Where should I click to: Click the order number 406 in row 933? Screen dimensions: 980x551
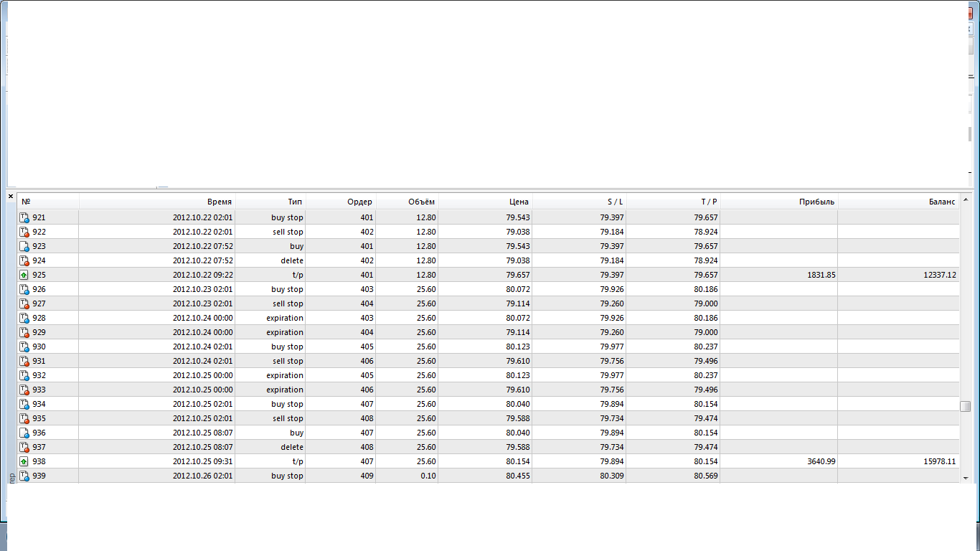pyautogui.click(x=367, y=390)
